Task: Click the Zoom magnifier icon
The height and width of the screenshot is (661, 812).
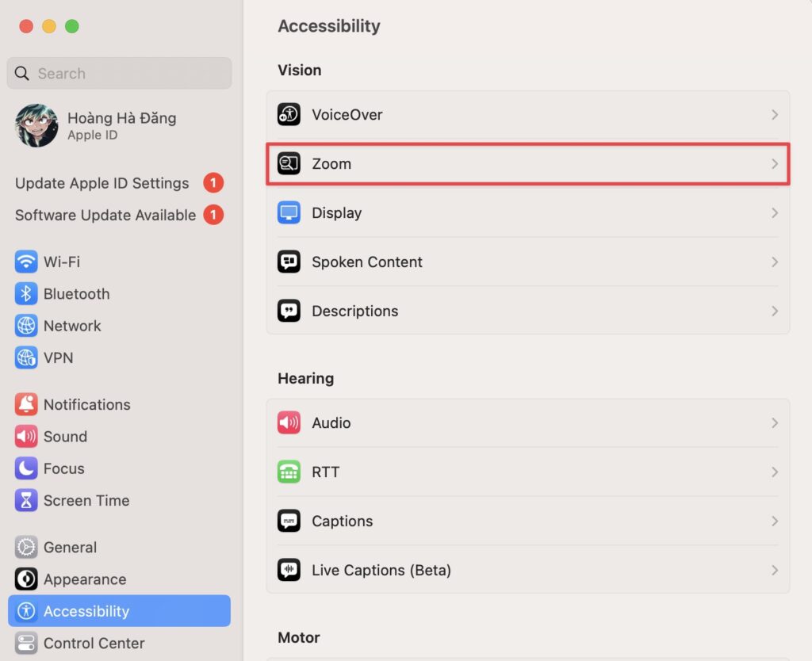Action: [289, 163]
